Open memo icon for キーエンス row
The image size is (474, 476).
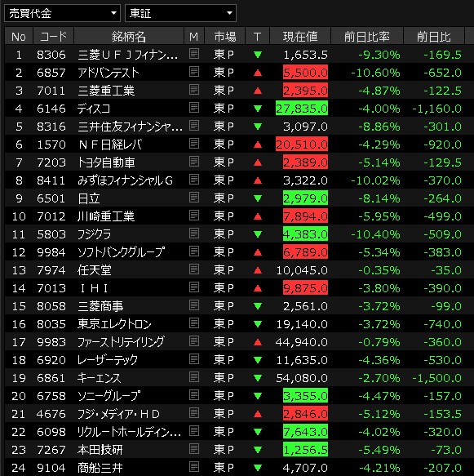pyautogui.click(x=194, y=377)
